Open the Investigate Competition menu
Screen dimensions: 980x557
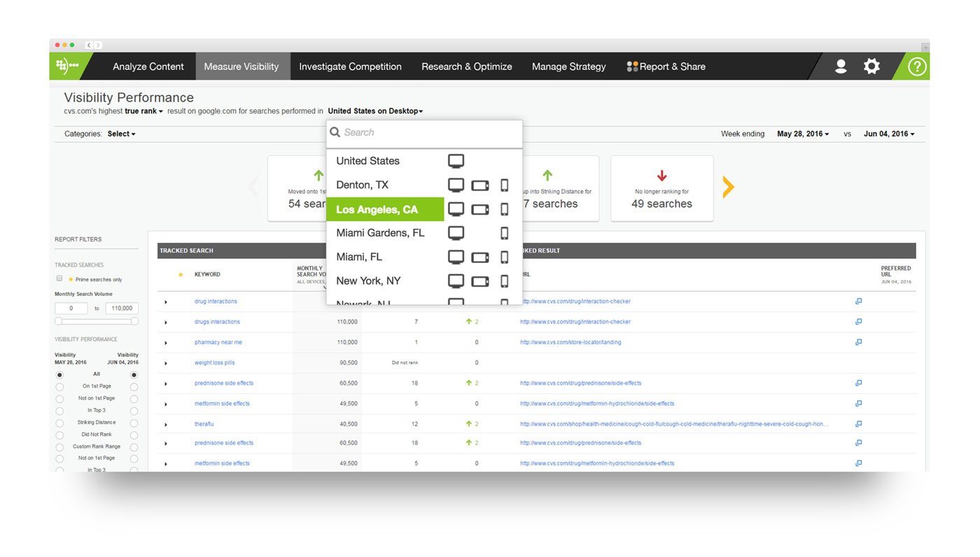[x=350, y=66]
